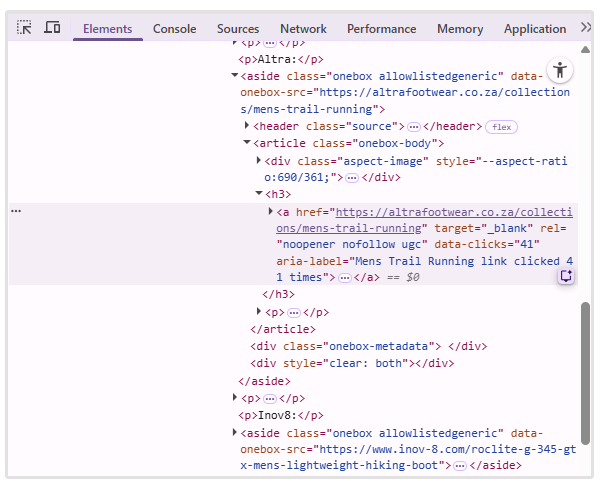Toggle the device toolbar icon
Viewport: 600px width, 490px height.
click(52, 28)
